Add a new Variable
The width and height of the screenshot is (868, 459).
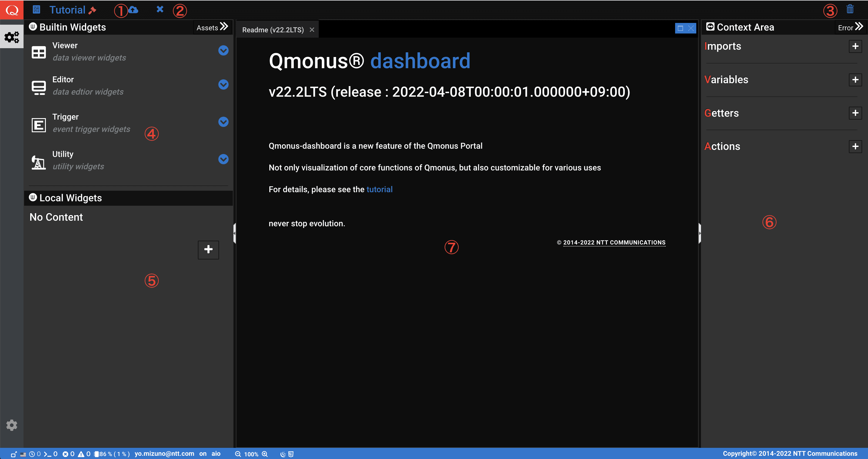(x=855, y=80)
